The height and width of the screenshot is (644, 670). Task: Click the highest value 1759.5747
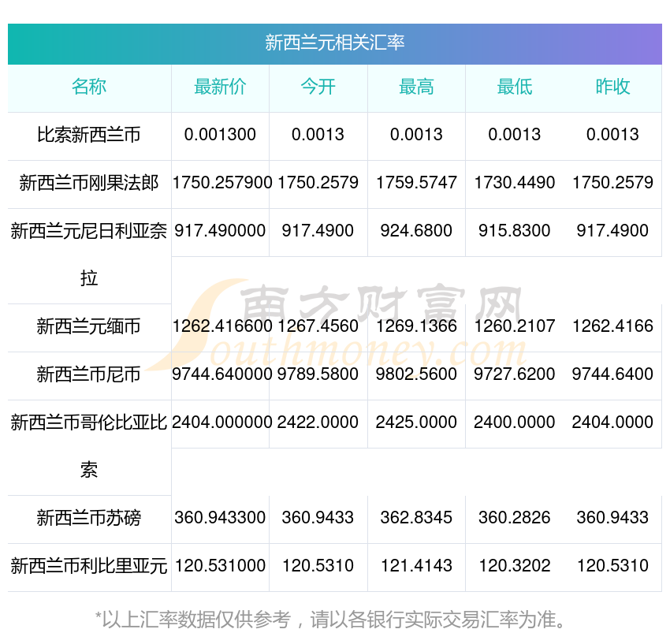click(417, 182)
